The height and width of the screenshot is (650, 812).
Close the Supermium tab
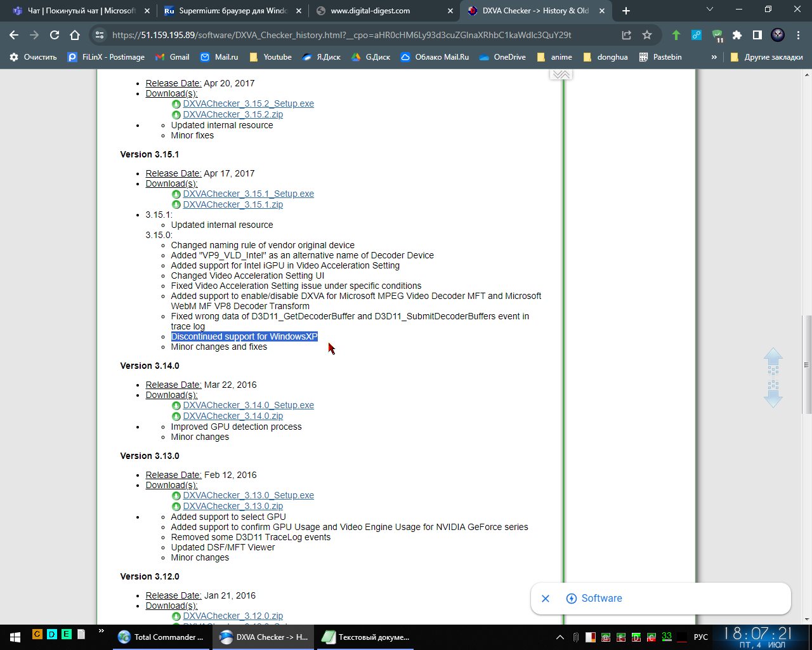tap(298, 11)
